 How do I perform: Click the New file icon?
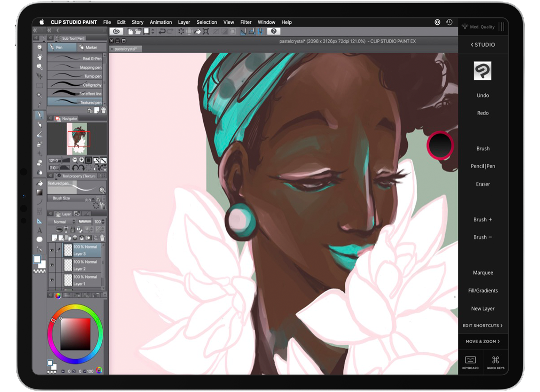click(131, 32)
